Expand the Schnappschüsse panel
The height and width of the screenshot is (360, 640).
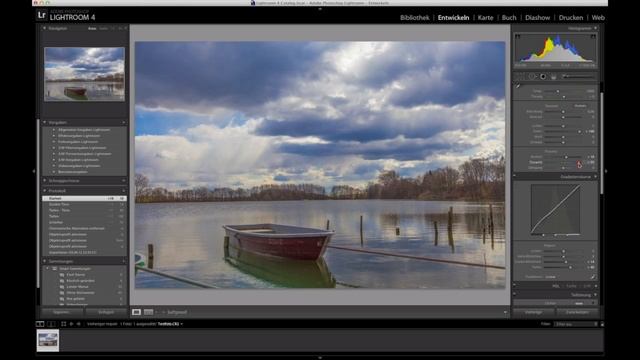[x=44, y=180]
